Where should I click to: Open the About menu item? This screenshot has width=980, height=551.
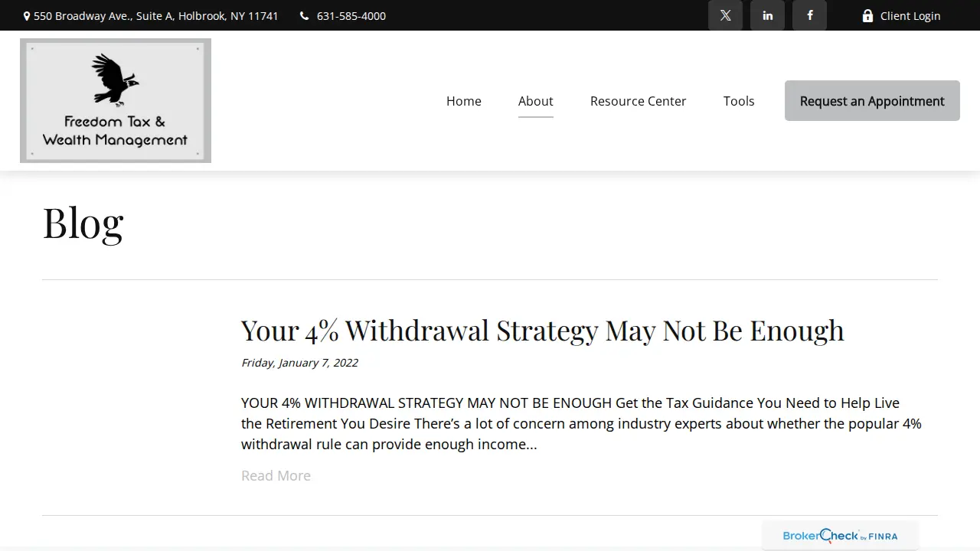[x=535, y=101]
